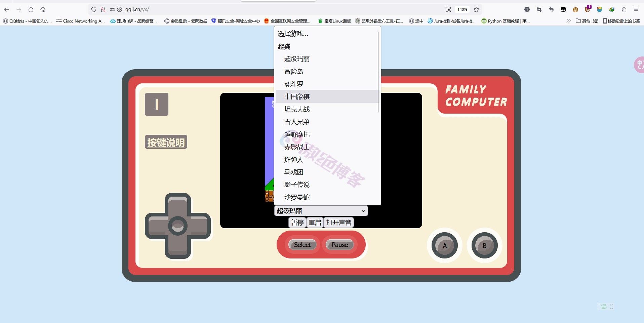Select 赤影战士 from the game list
The image size is (644, 323).
point(327,147)
